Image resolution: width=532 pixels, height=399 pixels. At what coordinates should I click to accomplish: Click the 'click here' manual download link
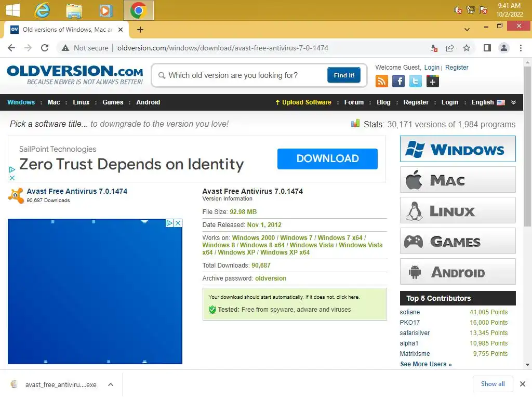pyautogui.click(x=348, y=297)
